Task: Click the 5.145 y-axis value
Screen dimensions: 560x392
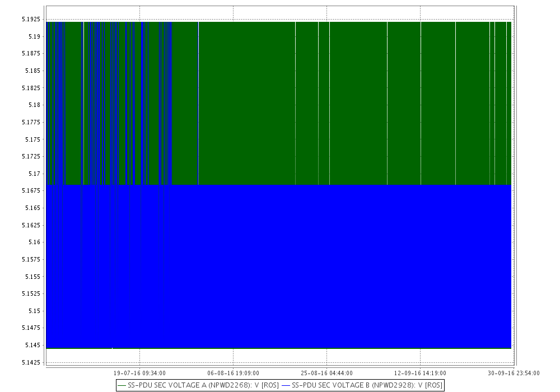Action: point(33,345)
